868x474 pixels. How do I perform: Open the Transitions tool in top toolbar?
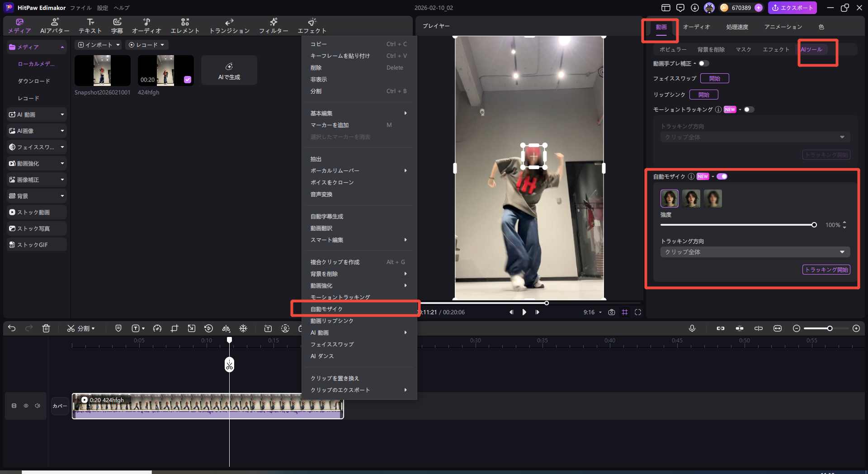pyautogui.click(x=229, y=26)
